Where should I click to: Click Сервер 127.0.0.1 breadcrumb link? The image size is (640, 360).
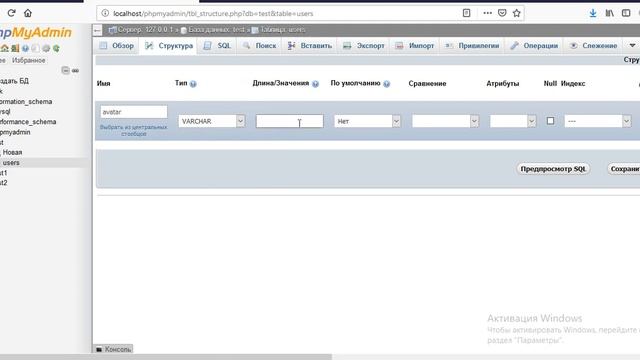pos(141,30)
